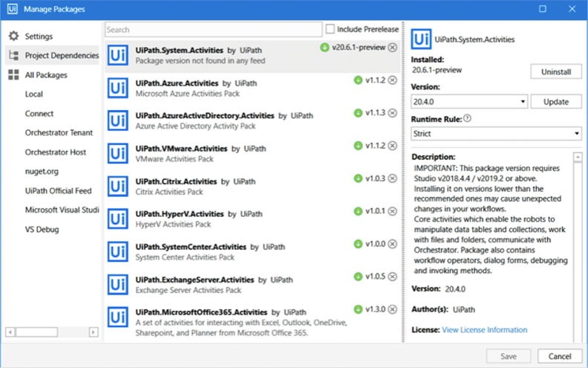Remove UiPath.AzureActiveDirectory.Activities with X icon
Screen dimensions: 588x368
coord(392,113)
